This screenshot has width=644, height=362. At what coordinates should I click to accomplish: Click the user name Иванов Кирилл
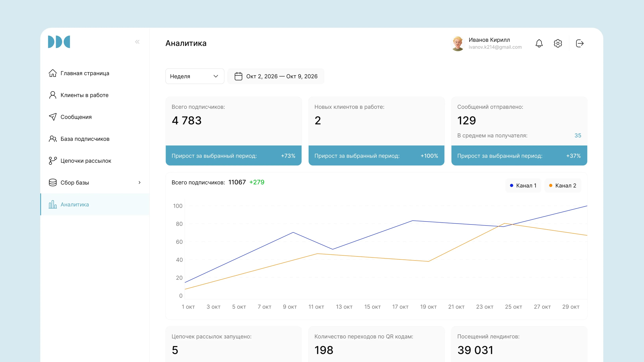489,40
